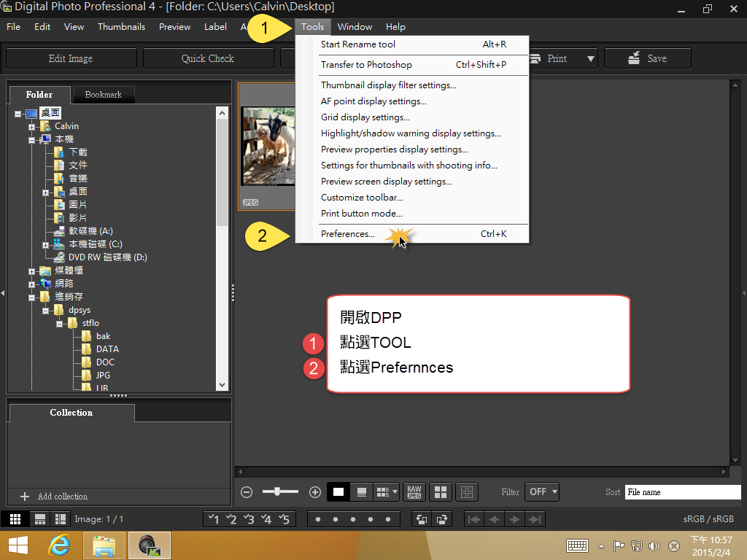Rotate the image left
The width and height of the screenshot is (747, 560).
click(422, 519)
